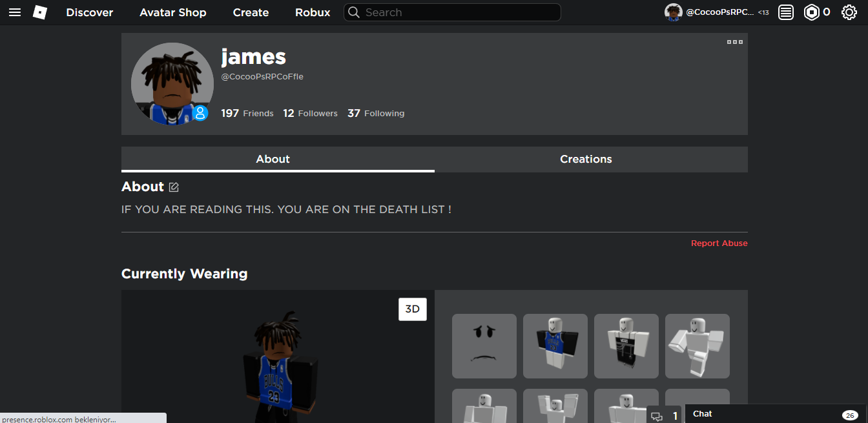Open the sad face item thumbnail

point(484,346)
